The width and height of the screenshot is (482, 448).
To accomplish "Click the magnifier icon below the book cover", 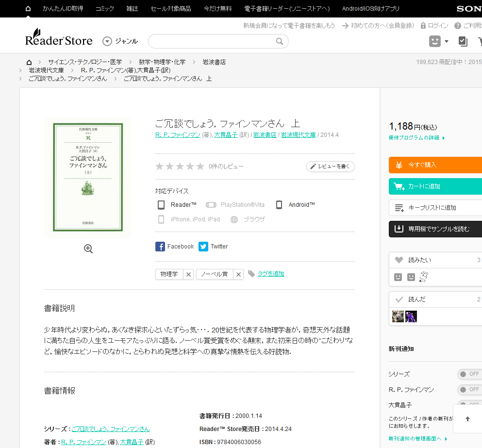I will [x=88, y=249].
